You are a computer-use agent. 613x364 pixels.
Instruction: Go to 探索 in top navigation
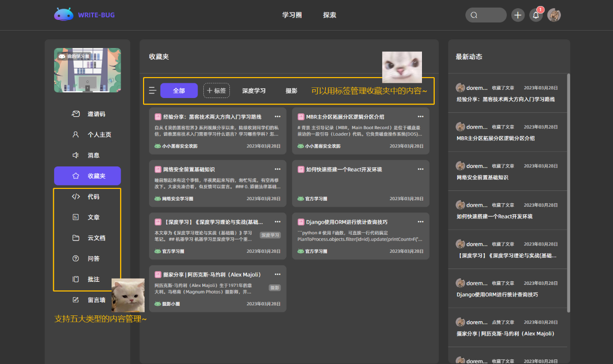click(329, 15)
